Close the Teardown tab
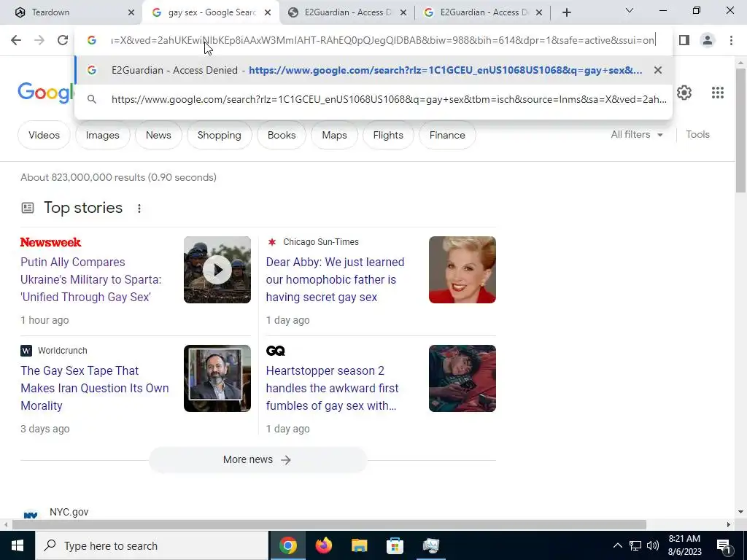747x560 pixels. (x=131, y=13)
